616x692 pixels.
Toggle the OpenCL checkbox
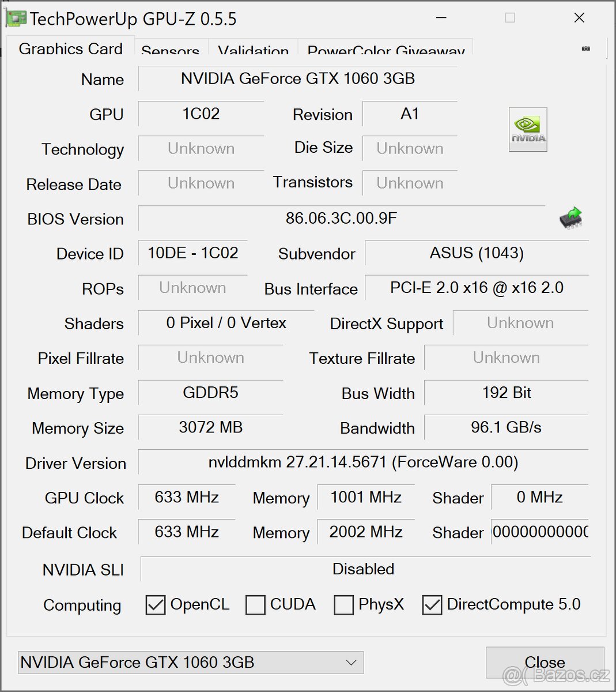coord(155,605)
